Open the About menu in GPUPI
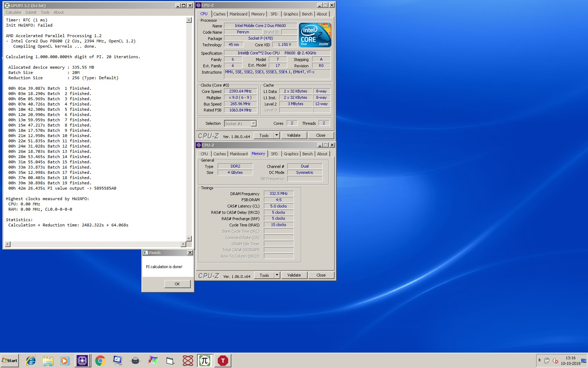The image size is (588, 368). click(59, 12)
